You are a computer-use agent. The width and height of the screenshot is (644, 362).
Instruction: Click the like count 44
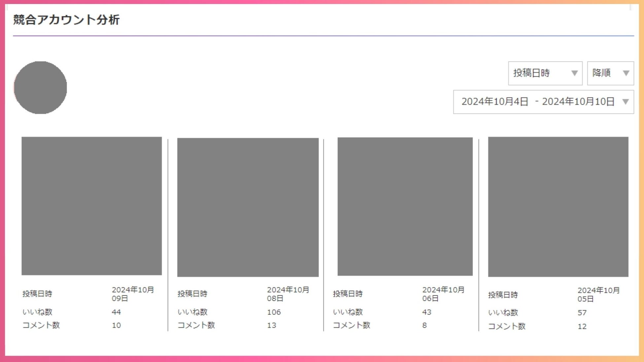pyautogui.click(x=116, y=312)
